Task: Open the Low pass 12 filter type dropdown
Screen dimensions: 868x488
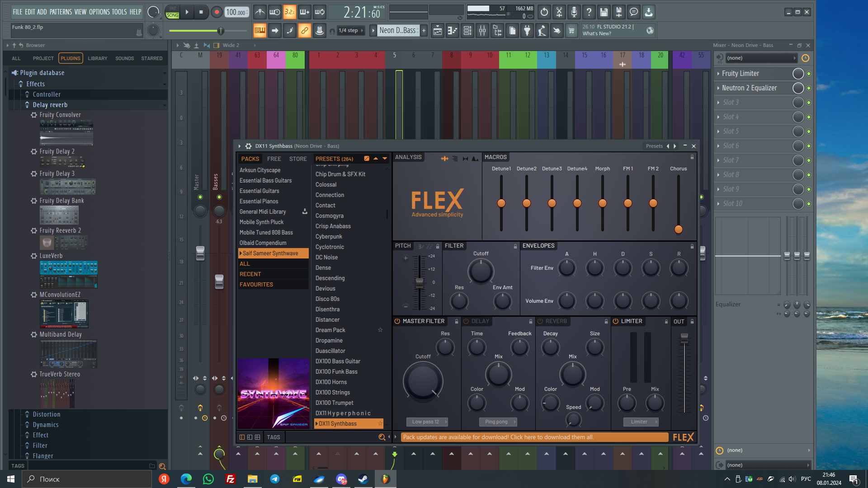Action: coord(427,422)
